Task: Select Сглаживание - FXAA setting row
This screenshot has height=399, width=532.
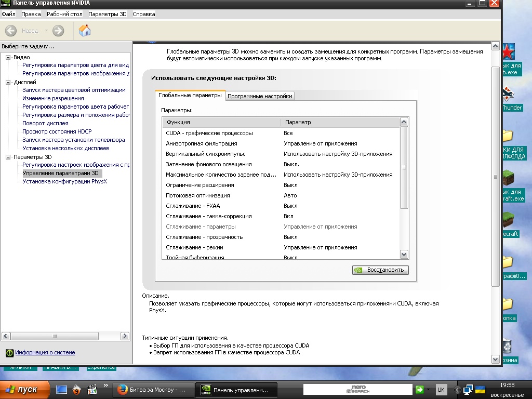Action: click(281, 206)
